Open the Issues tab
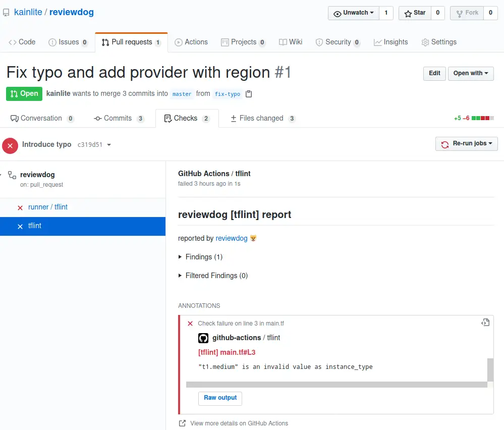This screenshot has height=430, width=504. (x=68, y=42)
